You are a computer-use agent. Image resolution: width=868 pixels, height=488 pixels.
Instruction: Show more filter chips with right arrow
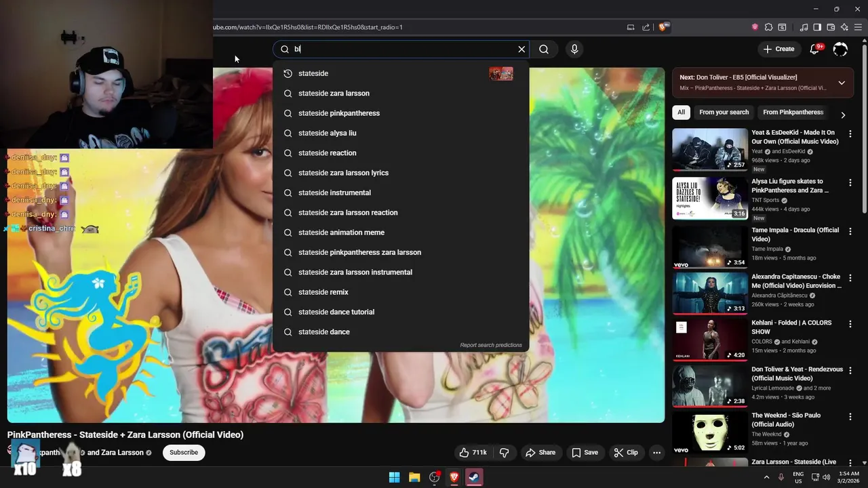pyautogui.click(x=843, y=115)
